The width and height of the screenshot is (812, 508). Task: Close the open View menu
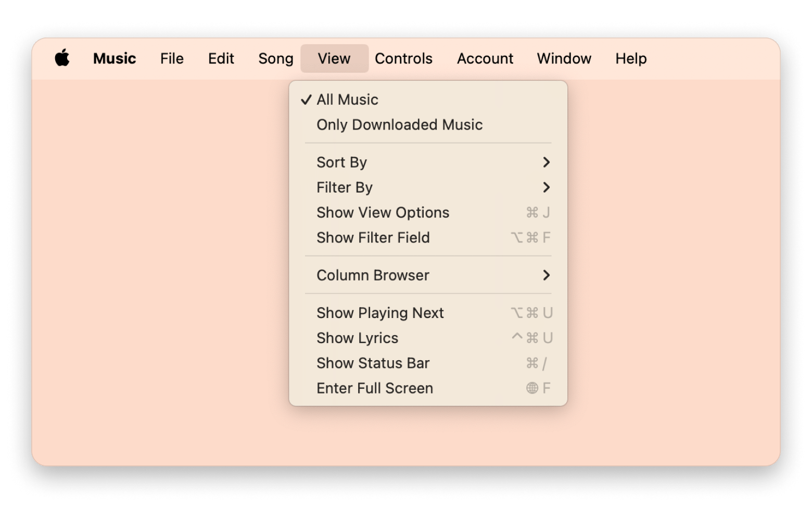(x=334, y=58)
